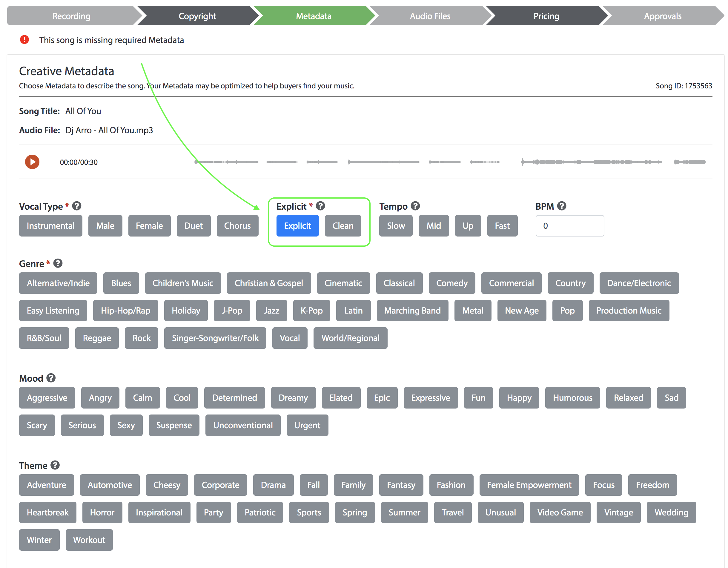Pick the Dance/Electronic genre
Image resolution: width=728 pixels, height=568 pixels.
tap(639, 283)
